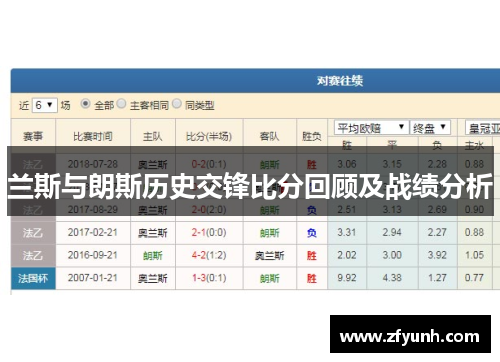Open the 平均欧赔 odds dropdown
500x362 pixels.
(371, 128)
